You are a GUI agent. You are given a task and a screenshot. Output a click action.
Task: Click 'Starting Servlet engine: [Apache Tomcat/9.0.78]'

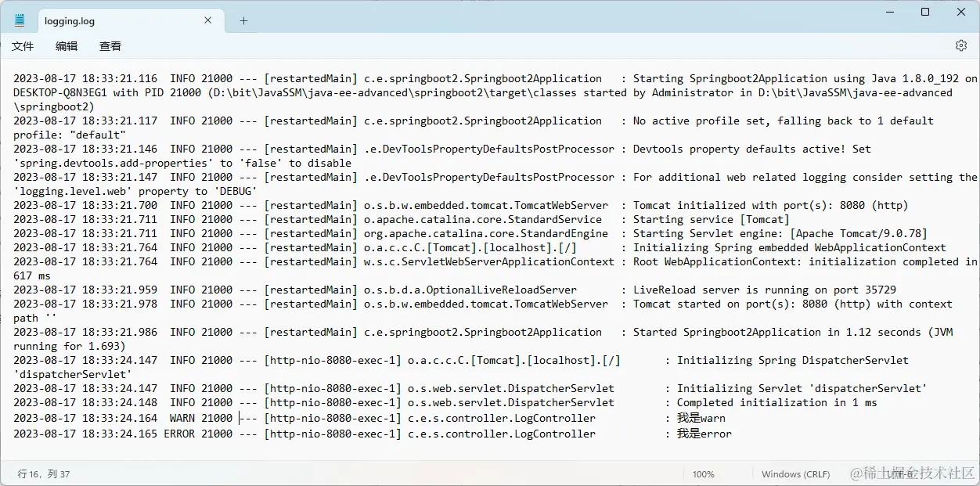tap(780, 233)
